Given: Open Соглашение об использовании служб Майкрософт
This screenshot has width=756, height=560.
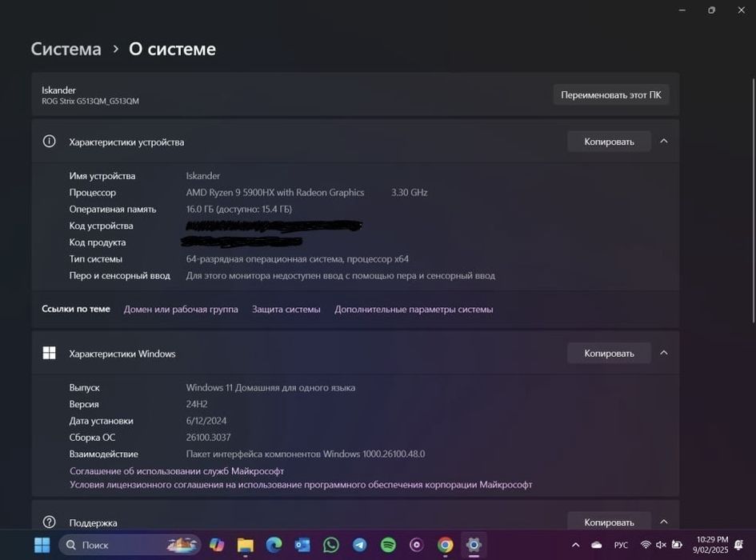Looking at the screenshot, I should pos(177,470).
